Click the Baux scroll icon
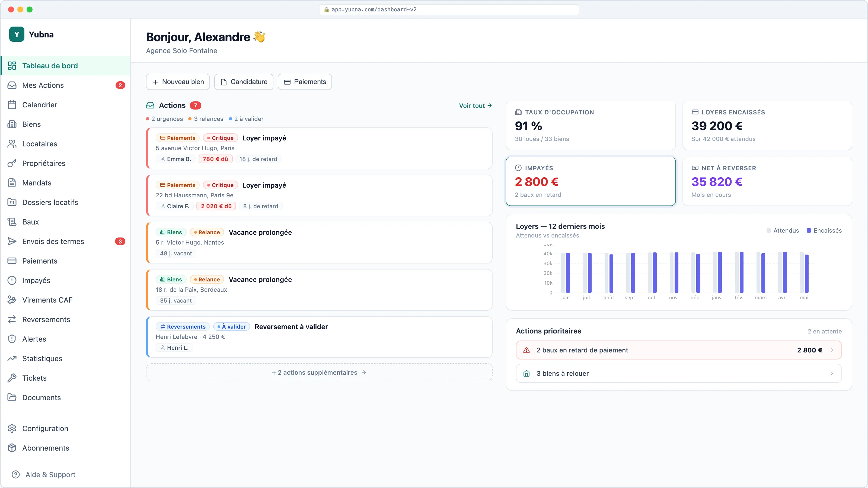Screen dimensions: 868x488 point(12,222)
